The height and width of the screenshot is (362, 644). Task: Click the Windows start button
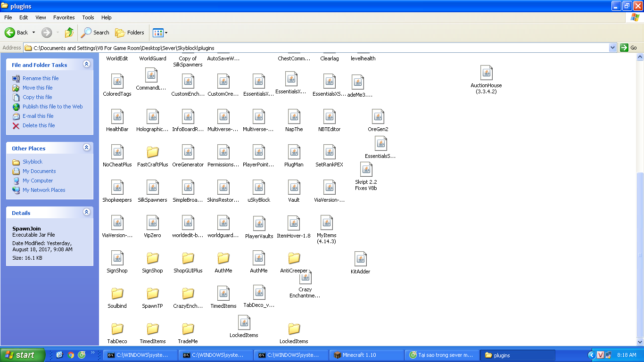(x=22, y=355)
